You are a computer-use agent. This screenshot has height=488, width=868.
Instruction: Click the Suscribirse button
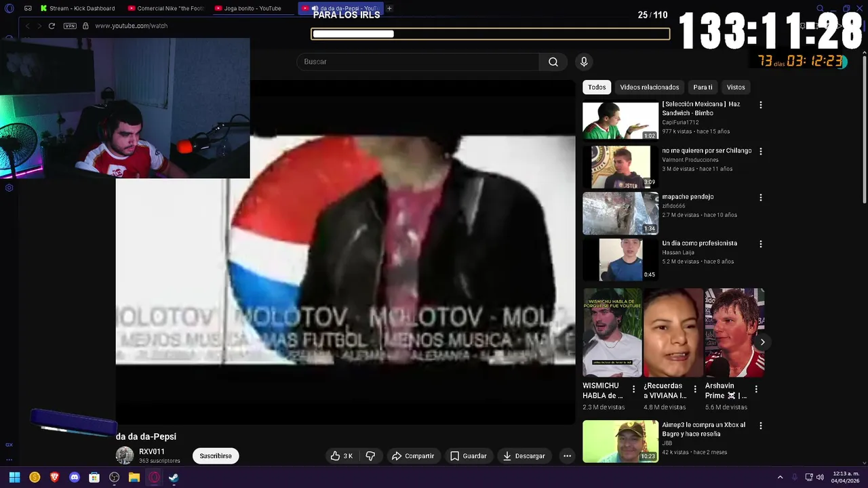point(216,456)
